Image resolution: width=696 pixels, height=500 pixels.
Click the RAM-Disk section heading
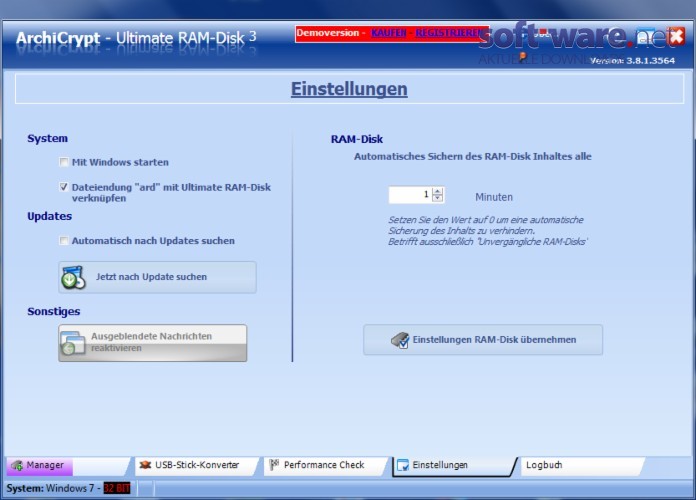pyautogui.click(x=357, y=139)
